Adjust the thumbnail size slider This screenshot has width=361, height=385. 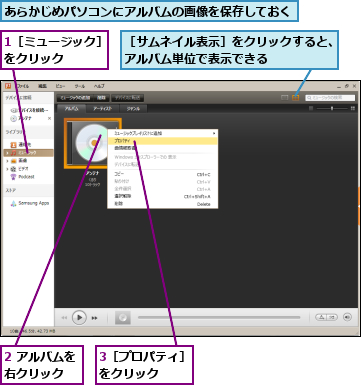pos(332,108)
